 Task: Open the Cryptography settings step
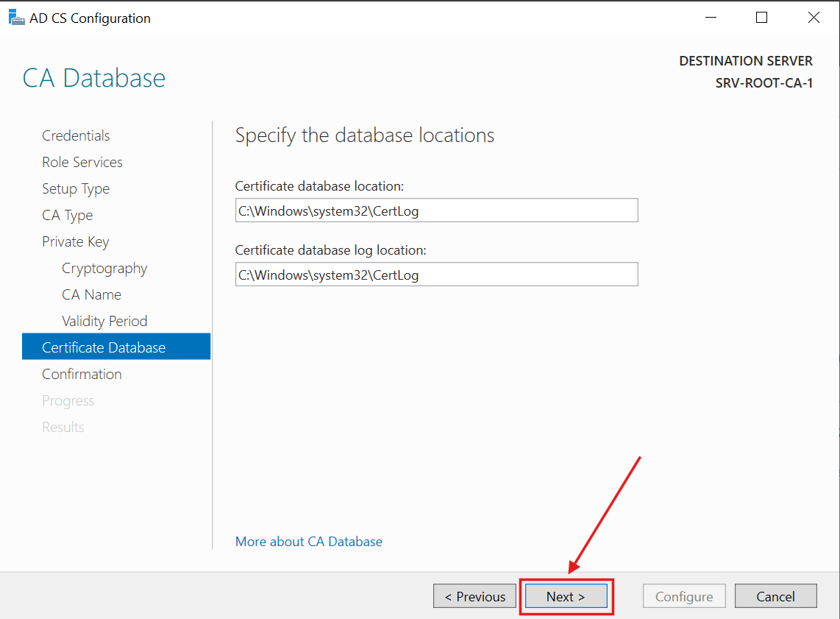(104, 268)
